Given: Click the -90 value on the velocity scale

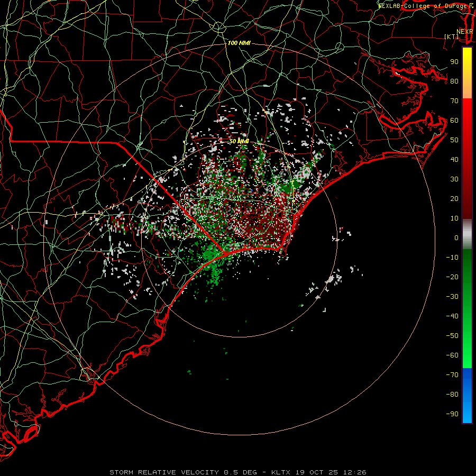Looking at the screenshot, I should coord(452,414).
